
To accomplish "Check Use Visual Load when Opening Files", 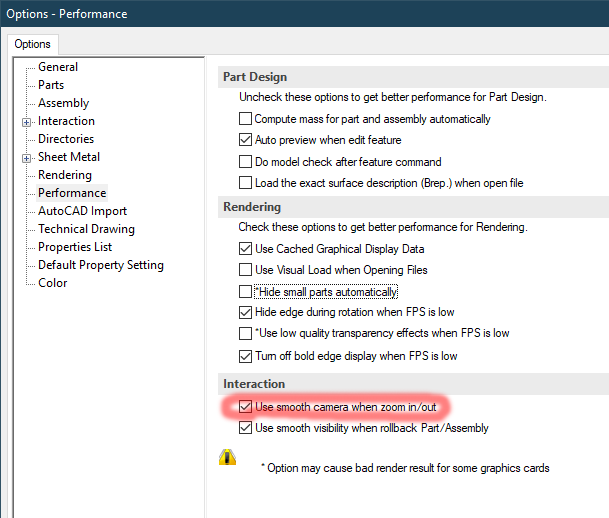I will point(246,270).
